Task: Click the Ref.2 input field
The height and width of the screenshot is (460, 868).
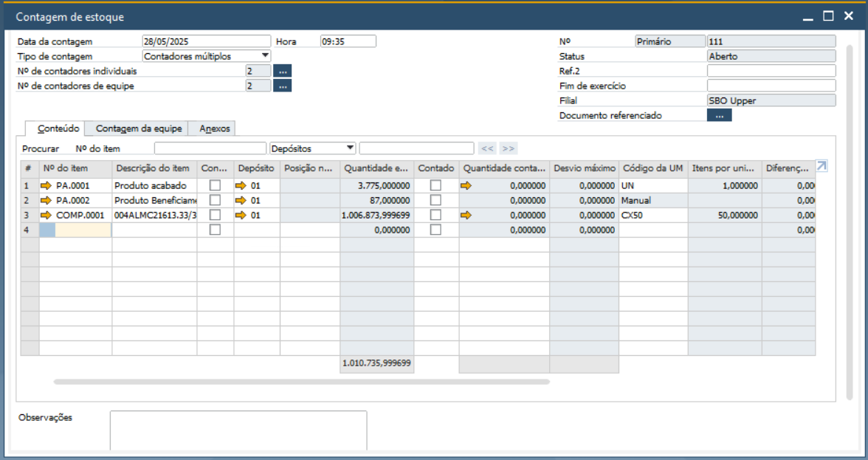Action: [771, 71]
